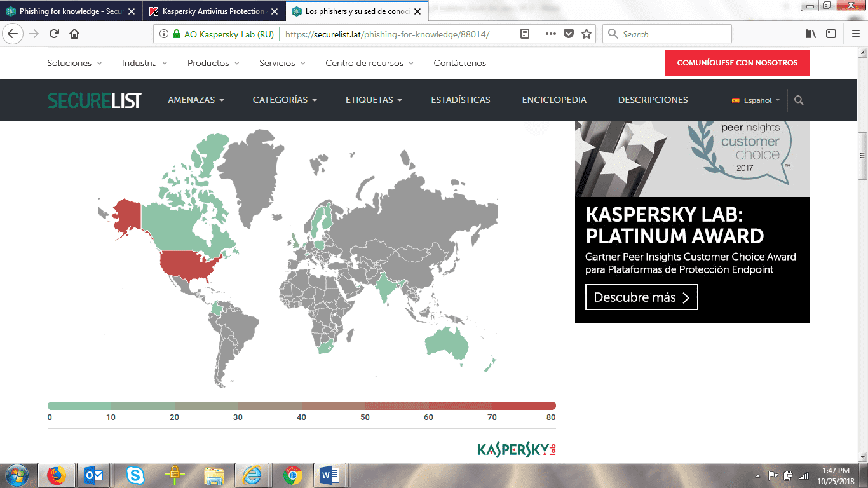
Task: Toggle the sidebar view icon
Action: coord(831,34)
